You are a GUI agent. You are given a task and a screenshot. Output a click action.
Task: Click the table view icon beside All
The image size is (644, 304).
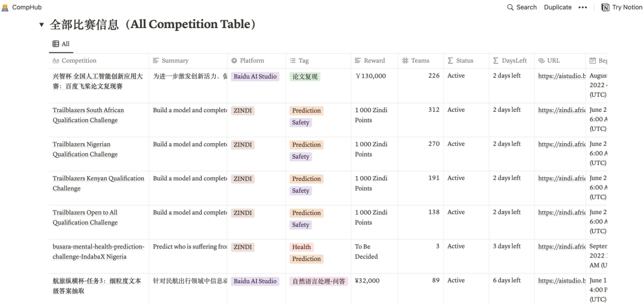click(55, 44)
